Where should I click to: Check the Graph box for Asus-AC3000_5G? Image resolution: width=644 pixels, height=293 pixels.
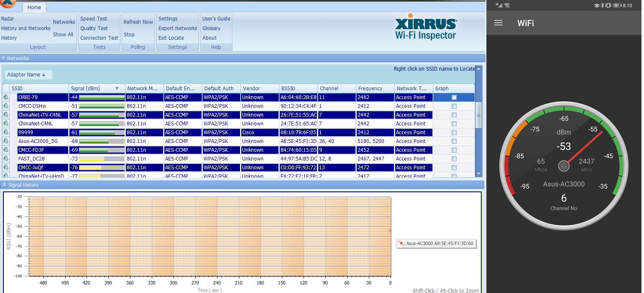454,141
